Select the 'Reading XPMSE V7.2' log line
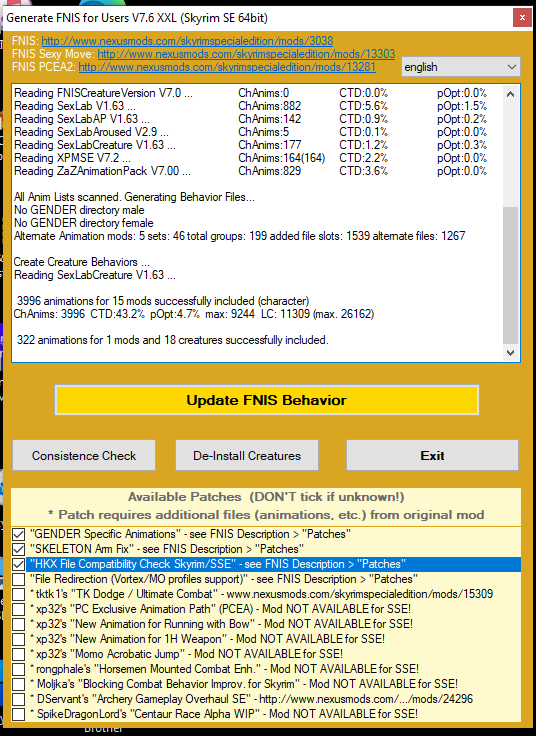Viewport: 536px width, 736px height. 250,158
